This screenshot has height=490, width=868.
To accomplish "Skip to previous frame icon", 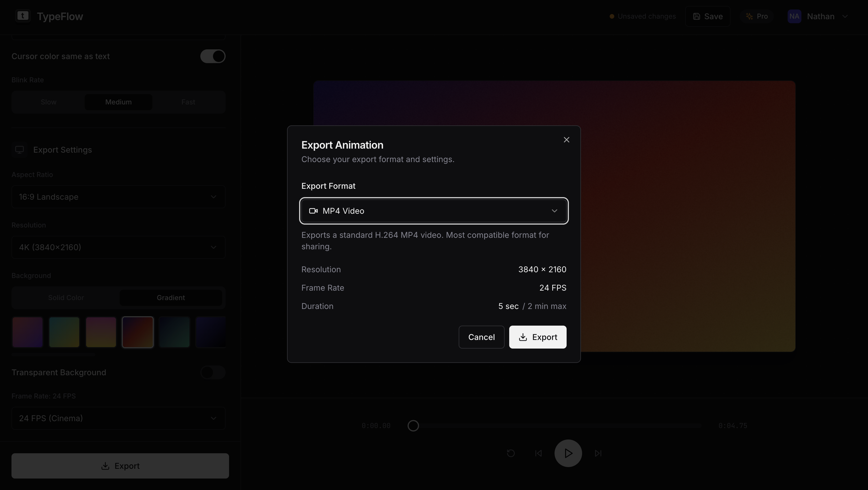I will point(538,453).
